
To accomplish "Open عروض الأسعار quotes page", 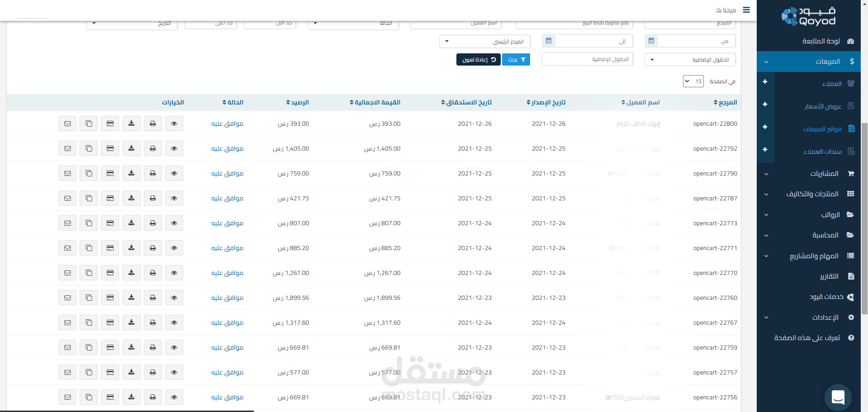I will [x=823, y=106].
